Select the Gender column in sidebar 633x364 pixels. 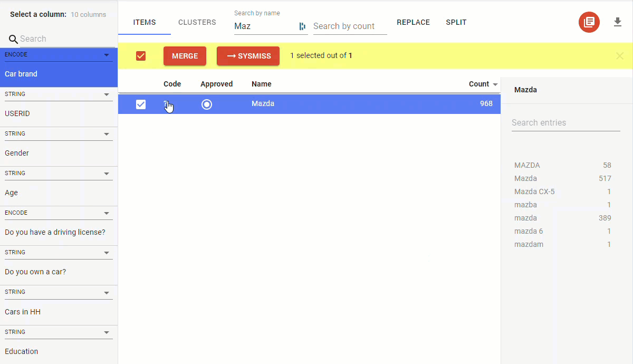click(17, 153)
